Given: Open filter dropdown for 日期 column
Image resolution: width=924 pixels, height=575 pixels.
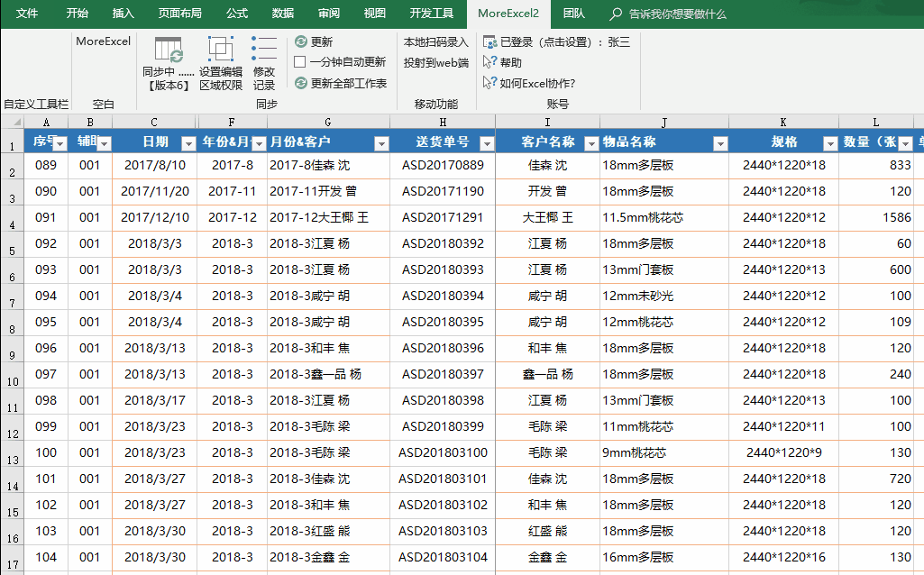Looking at the screenshot, I should (188, 143).
